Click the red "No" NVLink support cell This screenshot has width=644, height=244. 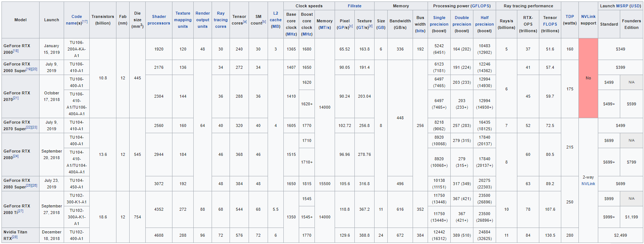coord(588,78)
